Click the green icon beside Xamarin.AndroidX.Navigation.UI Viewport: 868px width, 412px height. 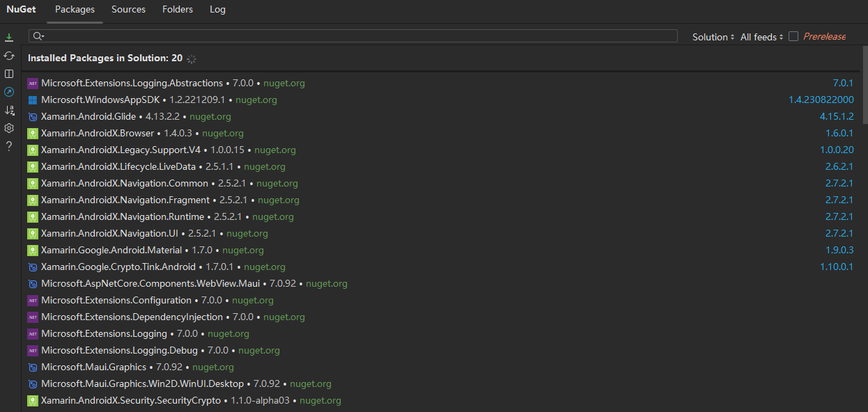(32, 233)
